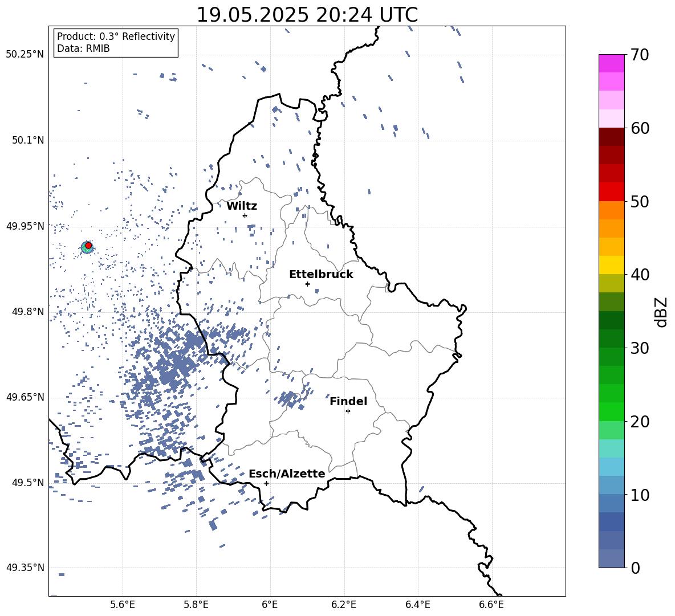Image resolution: width=675 pixels, height=616 pixels.
Task: Click the 70 tick label on colorbar
Action: [x=640, y=55]
